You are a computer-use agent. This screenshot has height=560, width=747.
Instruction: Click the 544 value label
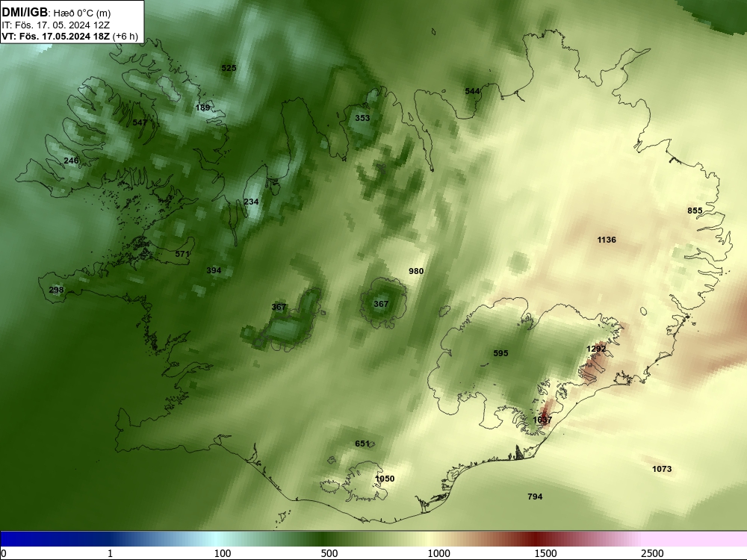point(472,91)
